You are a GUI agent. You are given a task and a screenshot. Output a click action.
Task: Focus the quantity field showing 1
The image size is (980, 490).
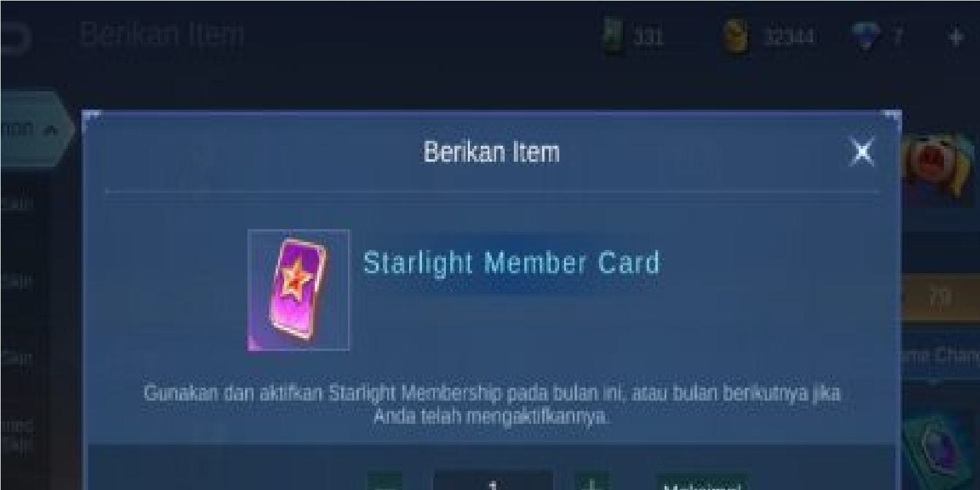pyautogui.click(x=493, y=481)
